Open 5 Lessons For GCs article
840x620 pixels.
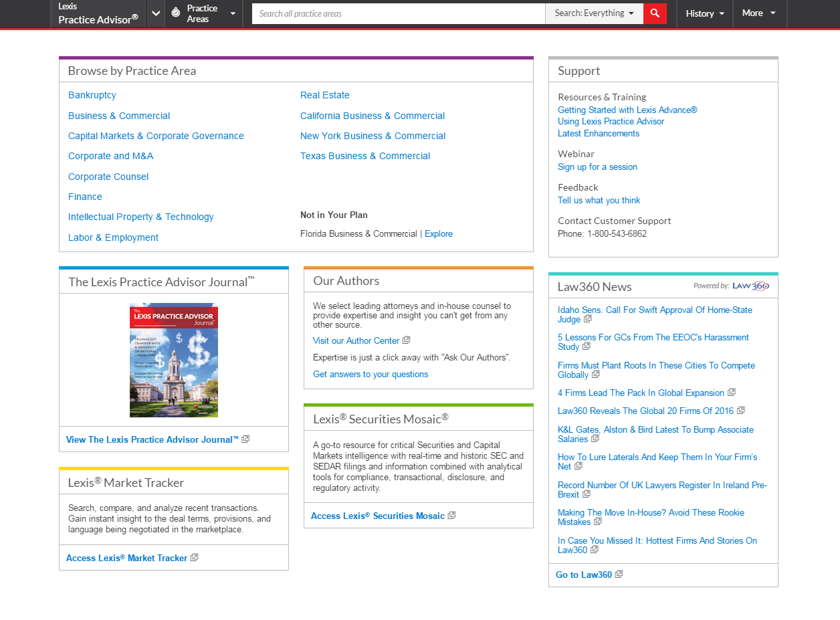pos(653,342)
